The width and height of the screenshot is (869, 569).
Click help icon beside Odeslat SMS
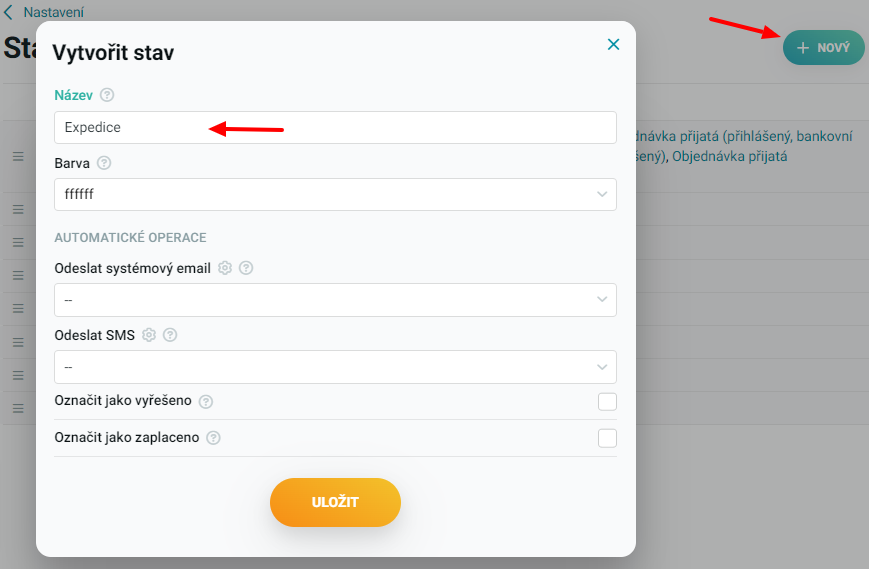170,335
